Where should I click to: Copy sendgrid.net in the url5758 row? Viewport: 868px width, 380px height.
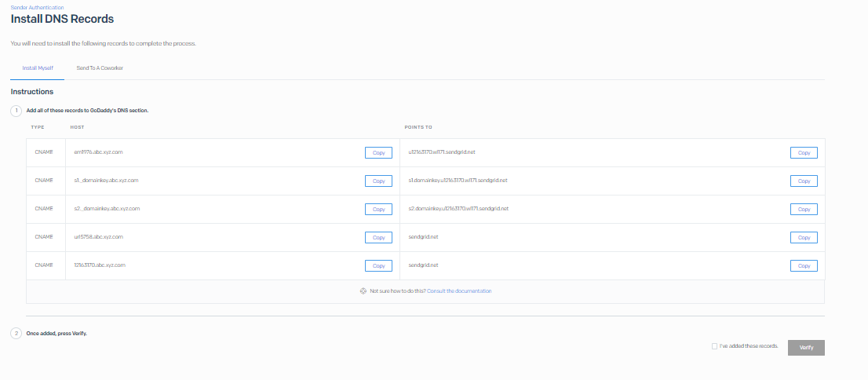804,238
